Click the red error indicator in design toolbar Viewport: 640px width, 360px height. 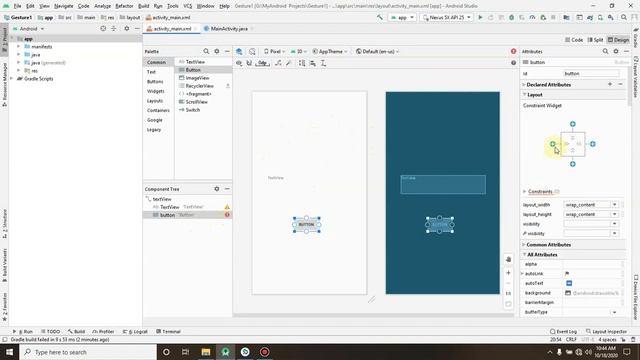513,51
